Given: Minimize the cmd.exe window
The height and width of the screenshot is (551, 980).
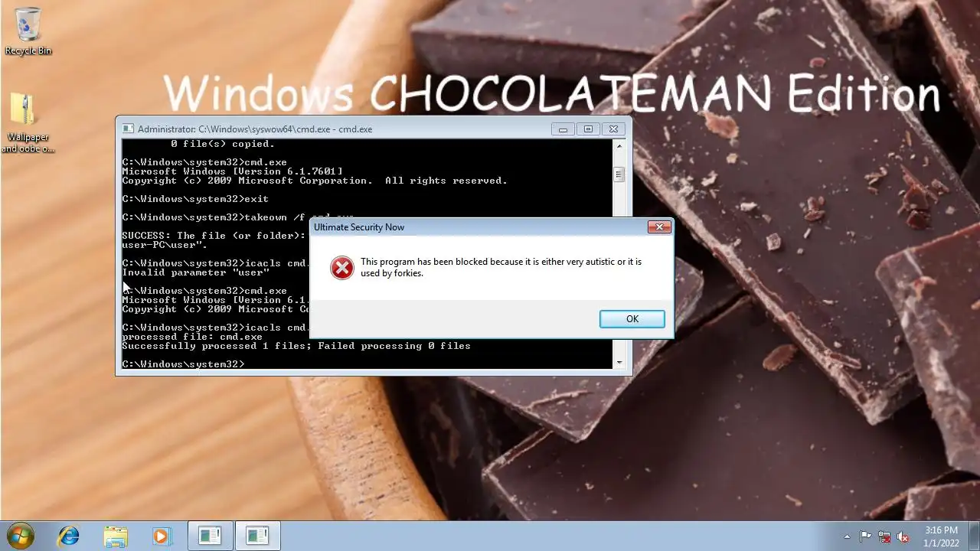Looking at the screenshot, I should (x=563, y=129).
